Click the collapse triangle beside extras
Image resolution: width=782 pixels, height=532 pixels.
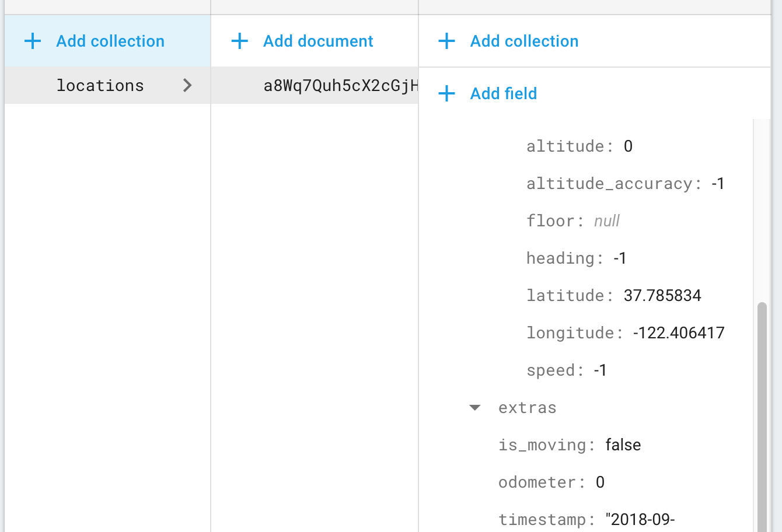[x=474, y=408]
